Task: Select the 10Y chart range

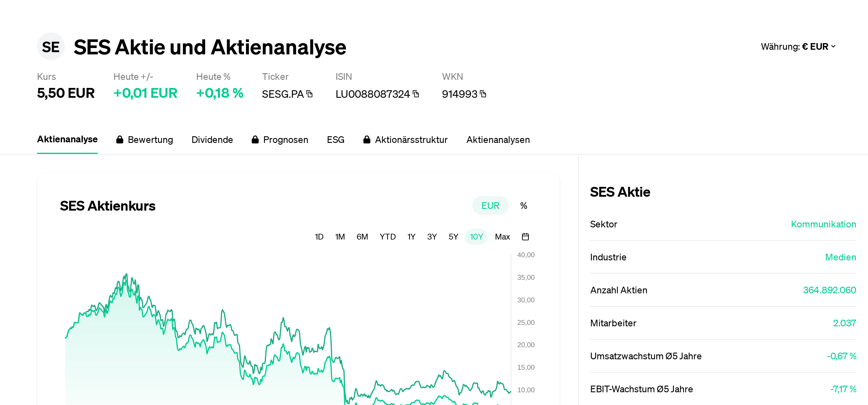Action: [x=477, y=237]
